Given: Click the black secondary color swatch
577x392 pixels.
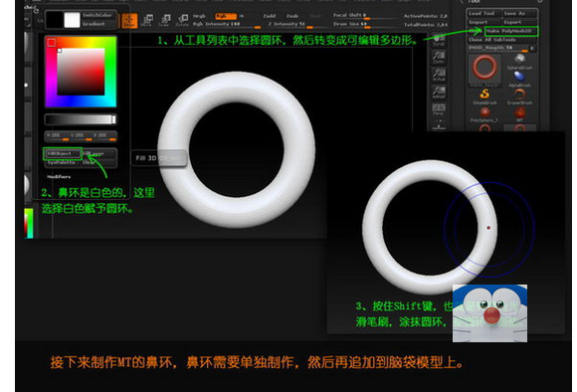Looking at the screenshot, I should (55, 20).
